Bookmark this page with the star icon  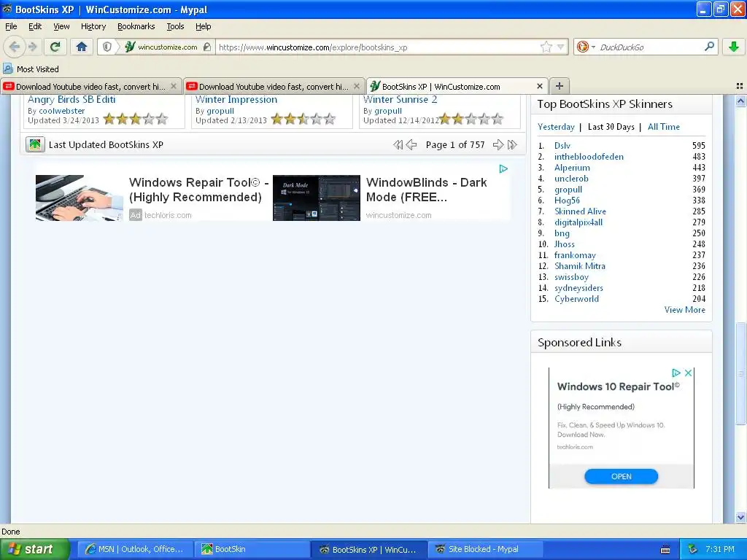[x=546, y=47]
